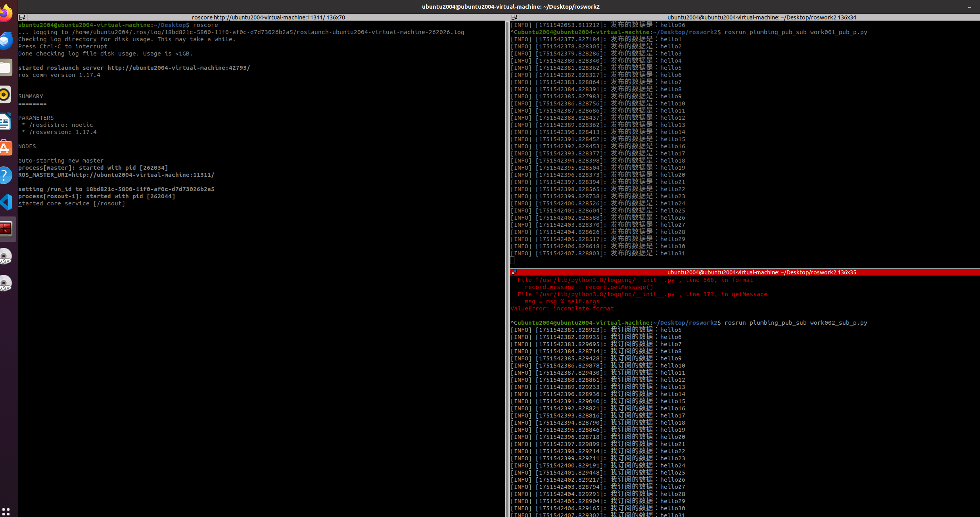Launch Thunderbird mail from the dock
The image size is (980, 517).
(x=6, y=40)
